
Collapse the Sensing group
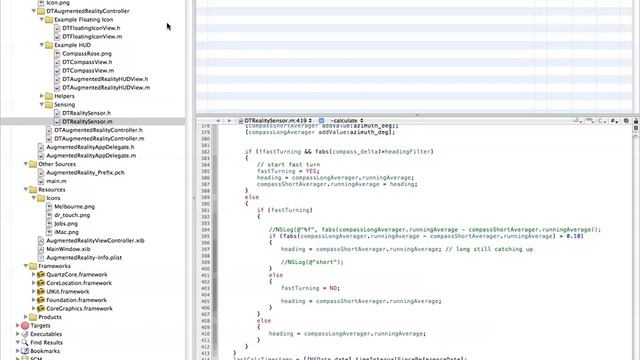42,104
